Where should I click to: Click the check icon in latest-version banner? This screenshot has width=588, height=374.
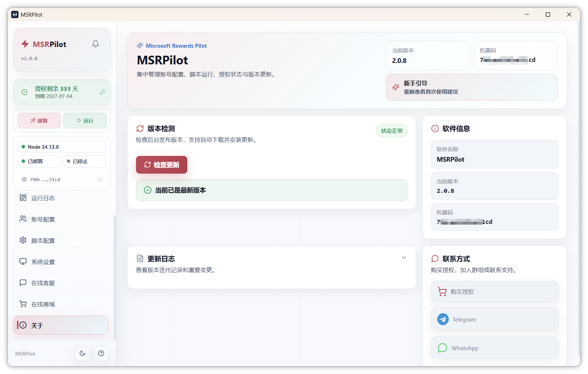(x=148, y=190)
